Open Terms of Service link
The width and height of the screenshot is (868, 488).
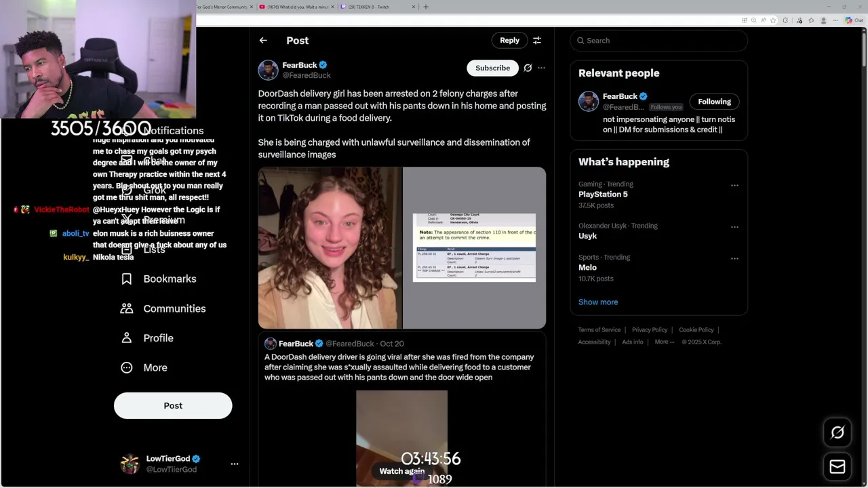point(599,330)
